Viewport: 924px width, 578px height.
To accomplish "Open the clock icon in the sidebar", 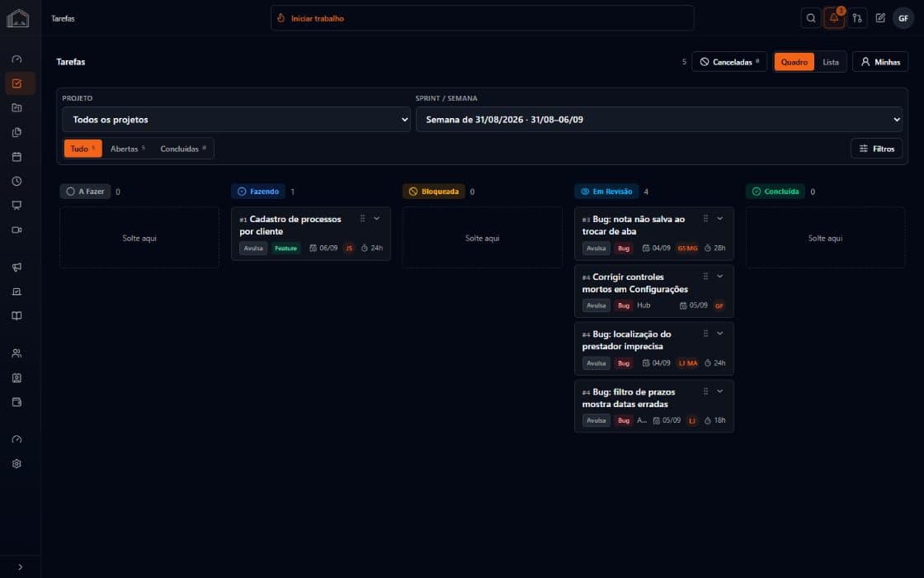I will [17, 181].
